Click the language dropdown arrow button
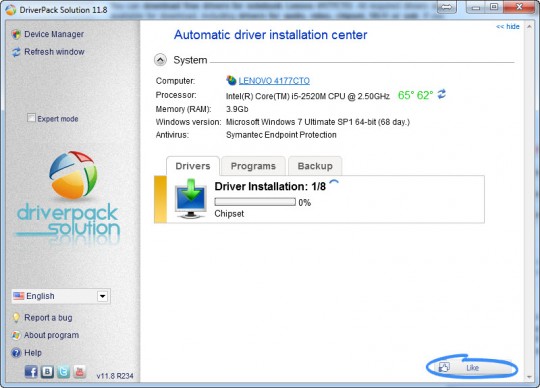Screen dimensions: 540x388 click(x=102, y=296)
